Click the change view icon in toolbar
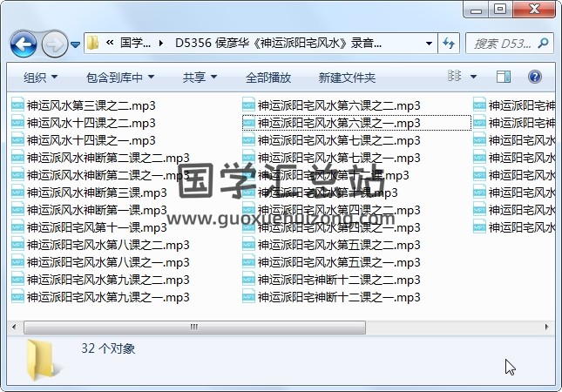The height and width of the screenshot is (392, 562). [x=454, y=78]
